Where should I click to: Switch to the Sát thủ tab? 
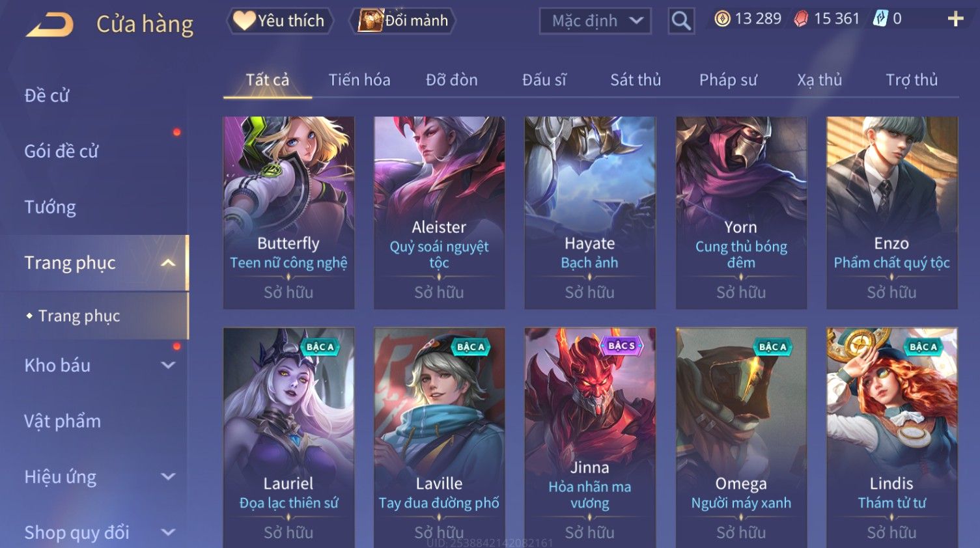coord(636,80)
